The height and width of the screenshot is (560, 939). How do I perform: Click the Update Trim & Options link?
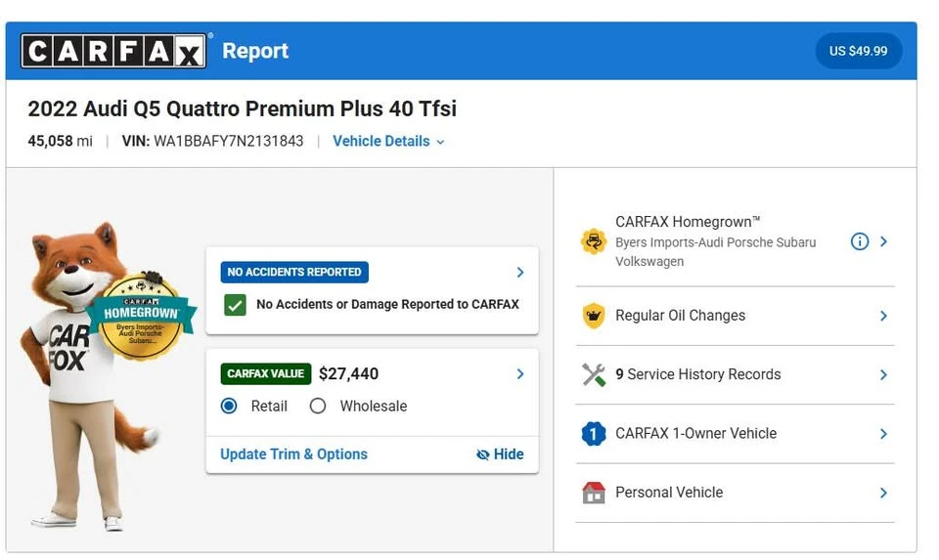click(x=294, y=454)
